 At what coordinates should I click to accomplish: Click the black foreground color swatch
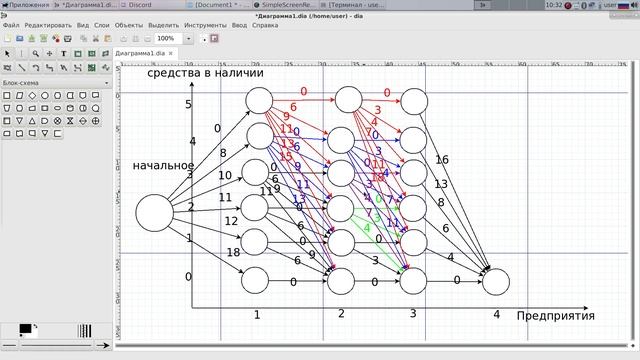(x=25, y=329)
